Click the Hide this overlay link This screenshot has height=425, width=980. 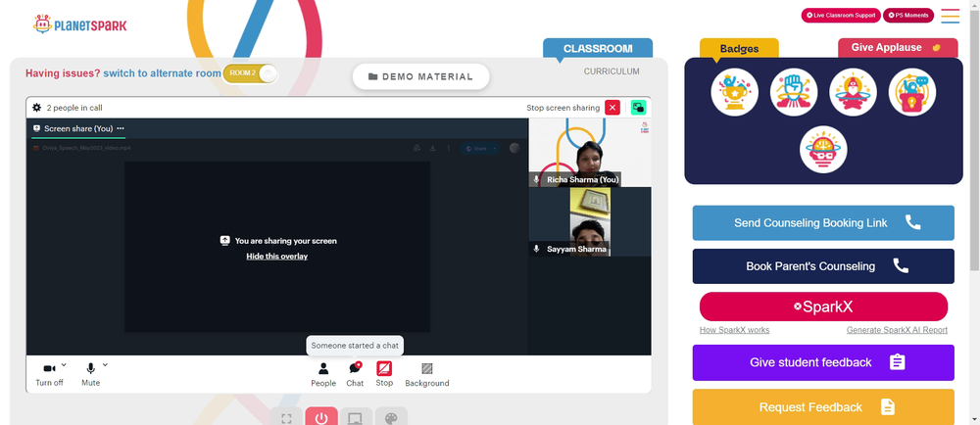(x=277, y=256)
